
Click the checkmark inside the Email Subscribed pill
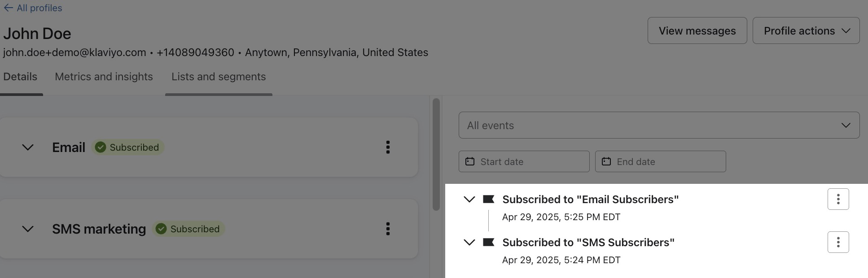[x=101, y=147]
